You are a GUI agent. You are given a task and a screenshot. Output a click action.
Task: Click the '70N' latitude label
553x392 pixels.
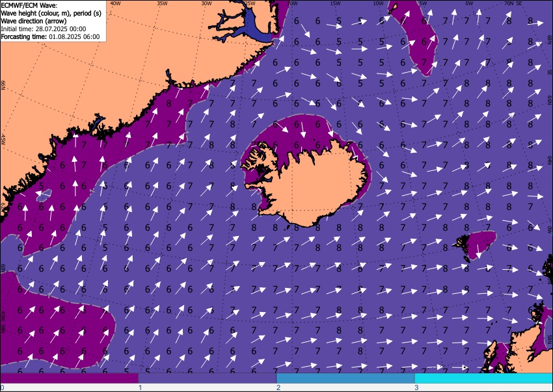click(509, 3)
